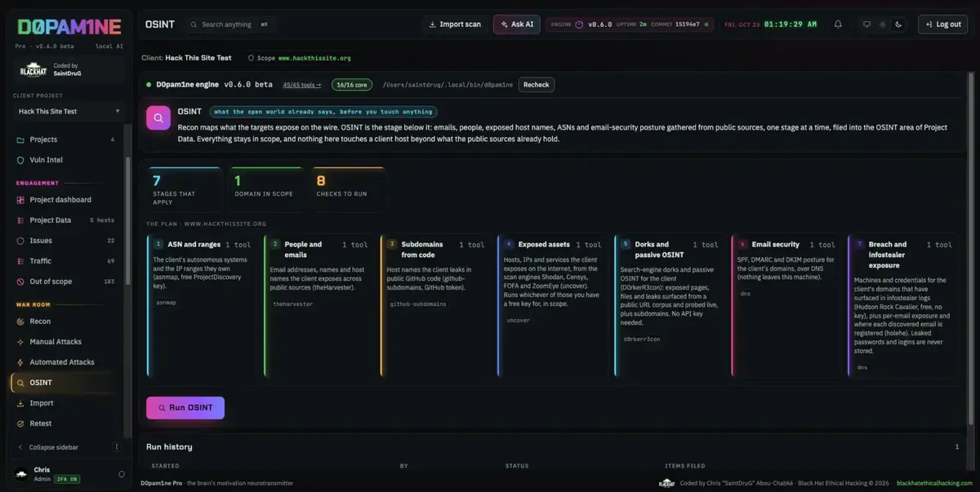Open the Projects sidebar item

click(65, 140)
